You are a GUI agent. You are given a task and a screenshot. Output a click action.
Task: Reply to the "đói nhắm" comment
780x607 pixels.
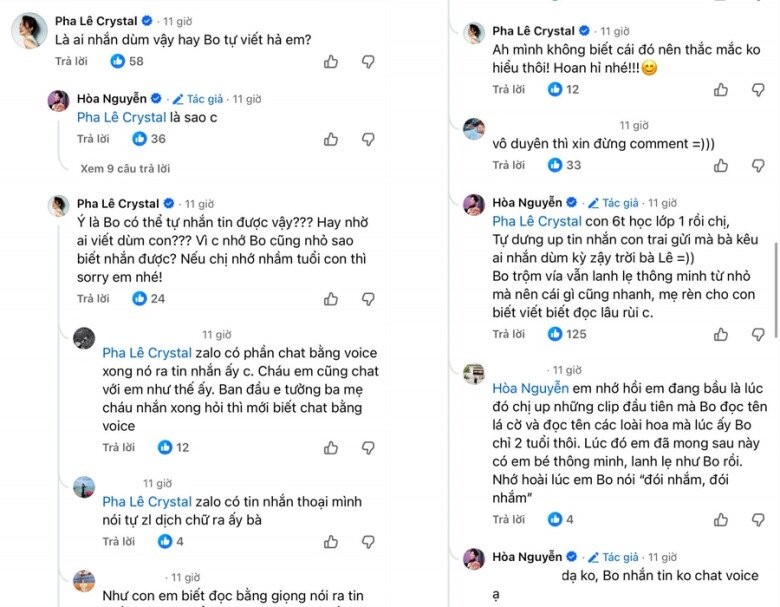508,519
